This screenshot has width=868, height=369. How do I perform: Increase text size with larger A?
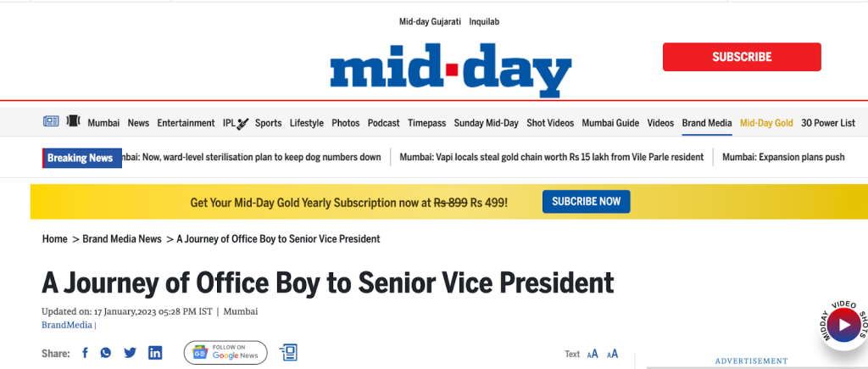coord(612,354)
